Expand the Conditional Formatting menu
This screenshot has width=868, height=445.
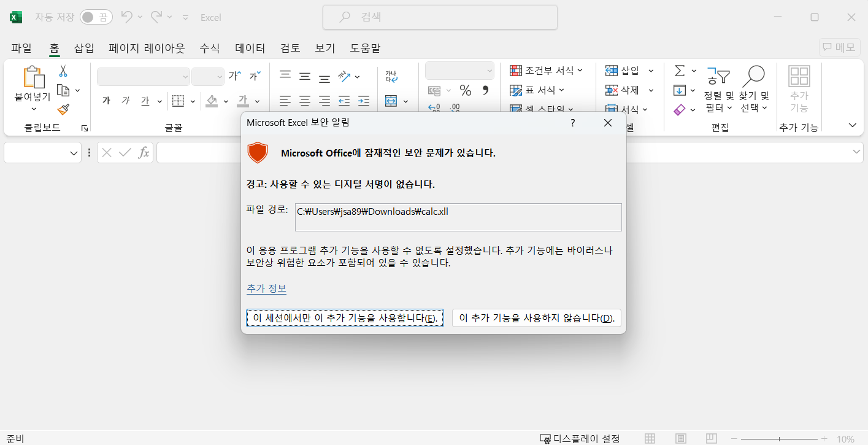pos(546,71)
